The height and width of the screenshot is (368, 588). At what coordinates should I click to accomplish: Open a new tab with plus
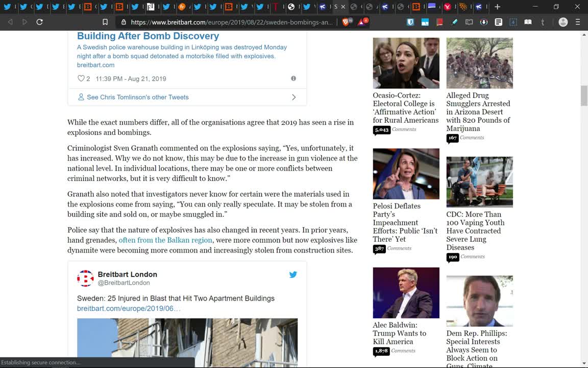tap(497, 7)
